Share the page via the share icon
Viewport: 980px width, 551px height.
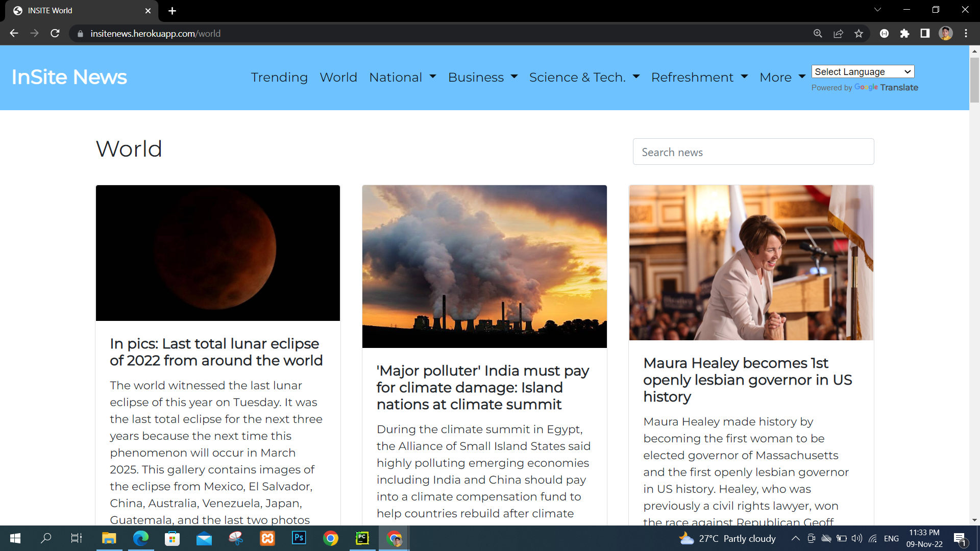click(839, 33)
